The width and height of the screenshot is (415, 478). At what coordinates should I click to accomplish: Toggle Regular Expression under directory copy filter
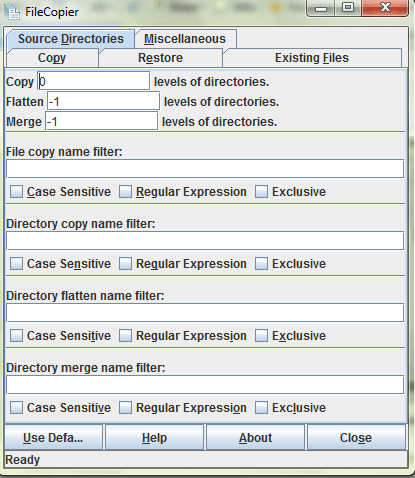[x=126, y=264]
